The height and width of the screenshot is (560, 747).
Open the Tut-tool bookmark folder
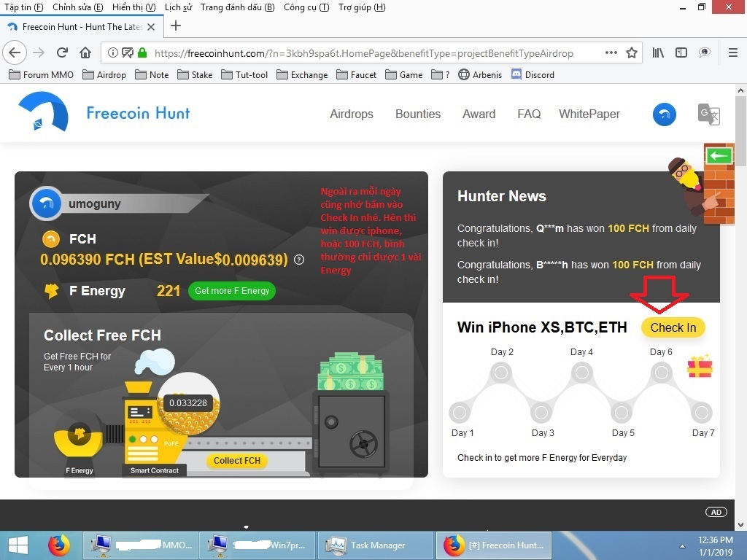tap(244, 75)
